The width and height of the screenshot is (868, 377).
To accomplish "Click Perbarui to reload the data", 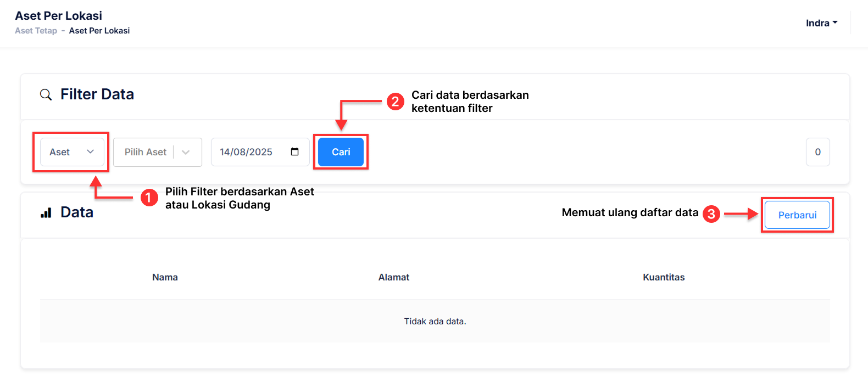I will tap(797, 215).
